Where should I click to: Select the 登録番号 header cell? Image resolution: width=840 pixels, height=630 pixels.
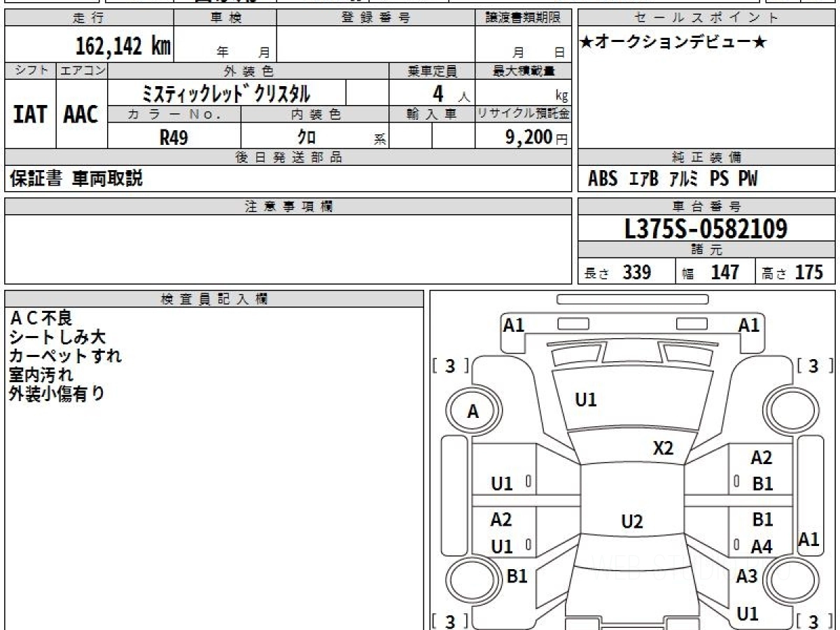[x=376, y=18]
